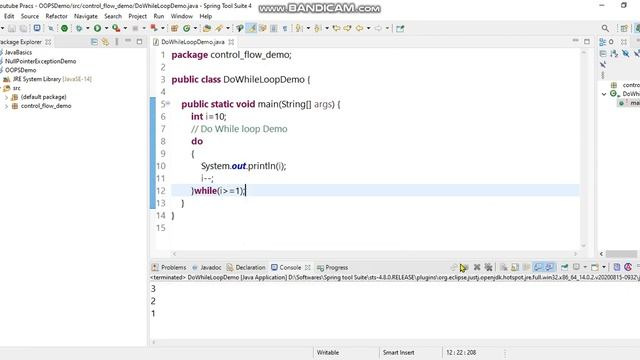Toggle Block Selection Mode icon
The width and height of the screenshot is (640, 360).
click(x=273, y=28)
